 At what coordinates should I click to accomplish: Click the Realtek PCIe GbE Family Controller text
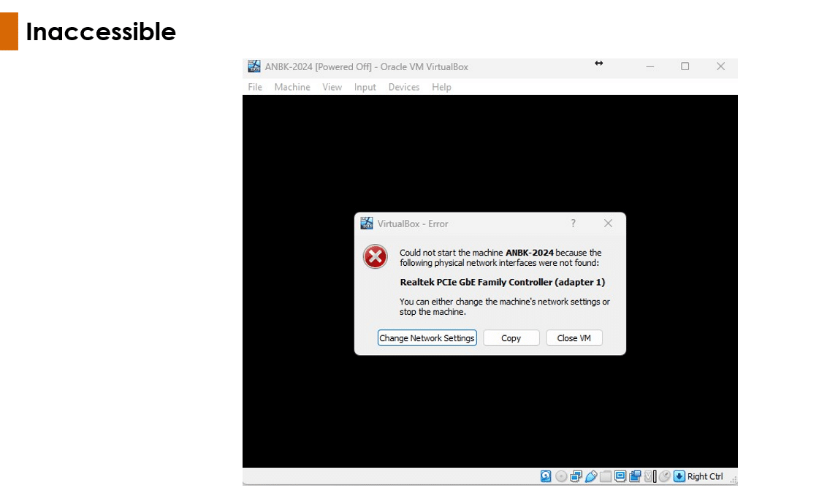coord(503,282)
